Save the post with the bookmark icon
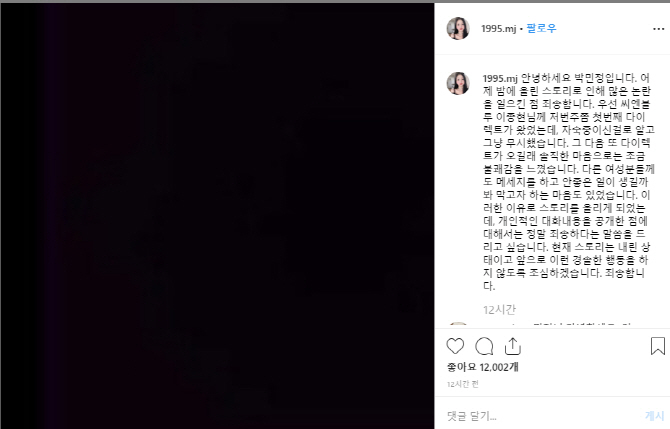Image resolution: width=670 pixels, height=429 pixels. coord(658,346)
